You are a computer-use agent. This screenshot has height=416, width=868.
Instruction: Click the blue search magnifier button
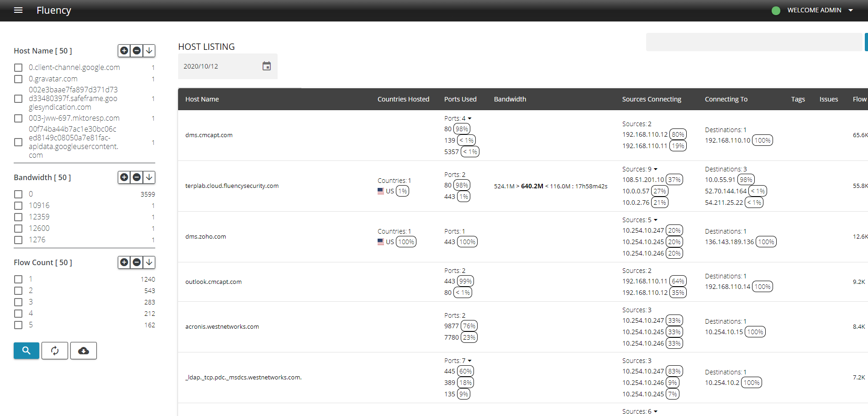point(26,351)
